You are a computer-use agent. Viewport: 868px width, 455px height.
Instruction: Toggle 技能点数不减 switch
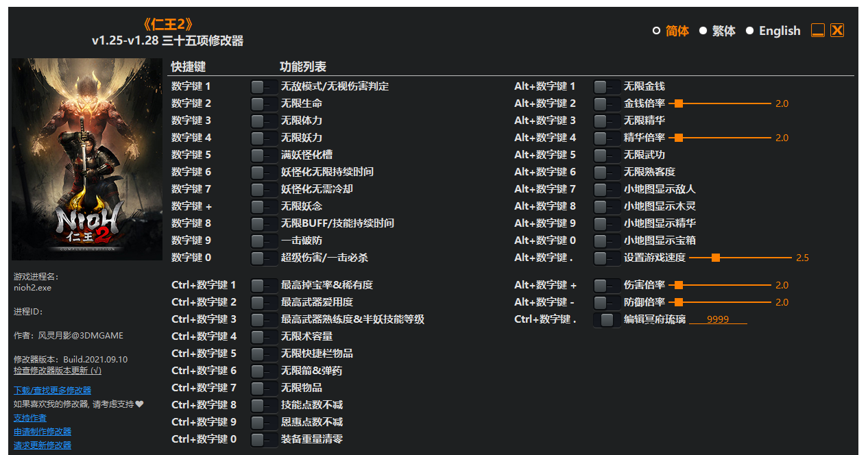point(264,405)
